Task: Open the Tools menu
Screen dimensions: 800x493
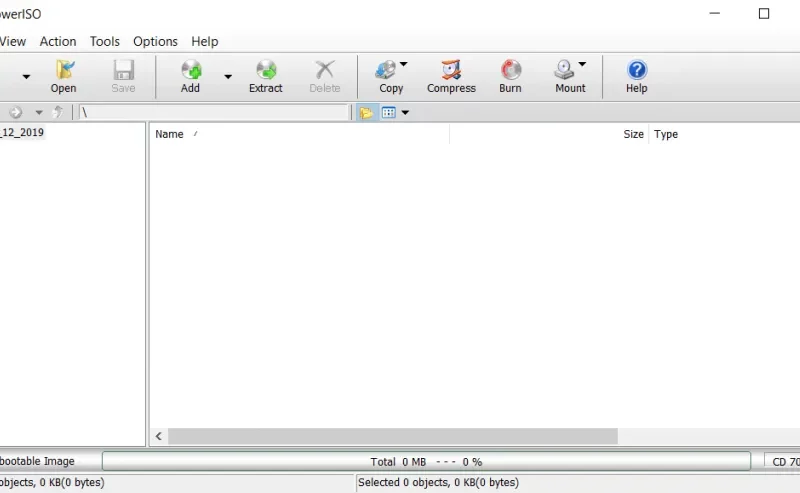Action: tap(105, 41)
